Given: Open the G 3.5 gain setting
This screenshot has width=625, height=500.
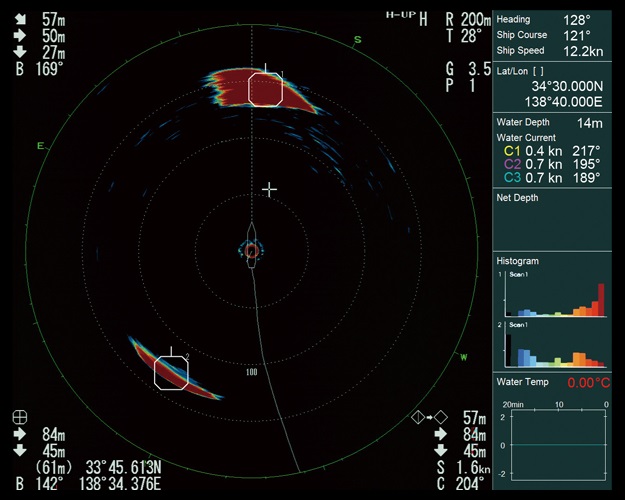Looking at the screenshot, I should point(467,69).
